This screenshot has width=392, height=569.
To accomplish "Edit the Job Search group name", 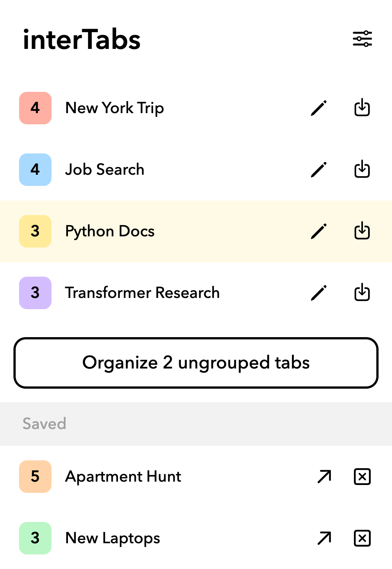I will 319,170.
